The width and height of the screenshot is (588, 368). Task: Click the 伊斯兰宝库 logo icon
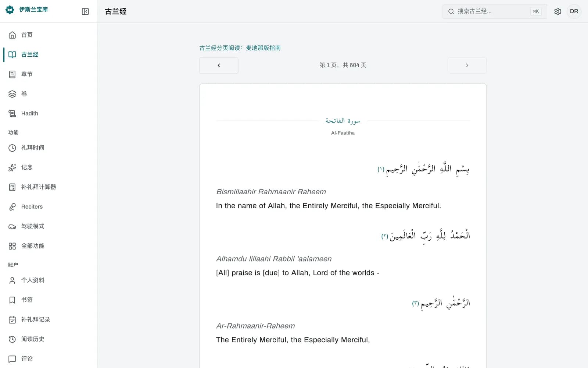click(10, 10)
